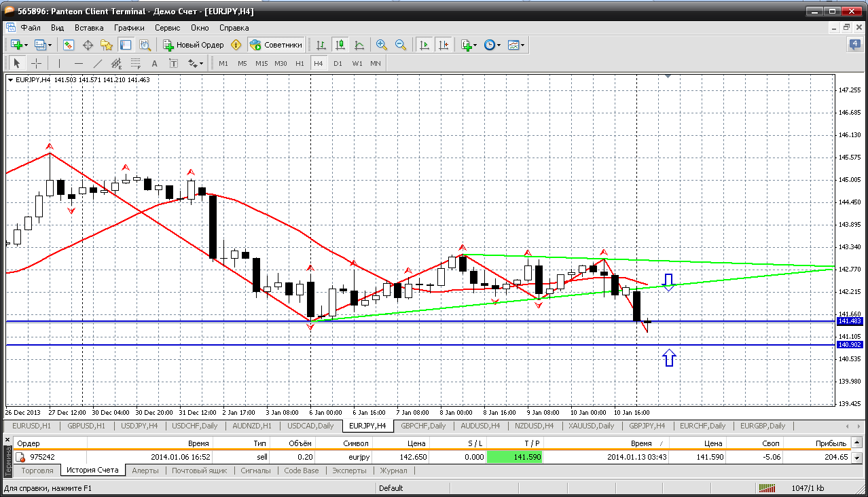The image size is (868, 497).
Task: Switch chart to bar chart
Action: click(x=321, y=45)
